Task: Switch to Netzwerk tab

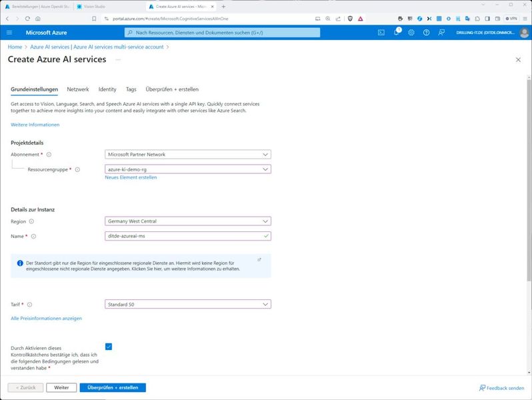Action: pos(78,89)
